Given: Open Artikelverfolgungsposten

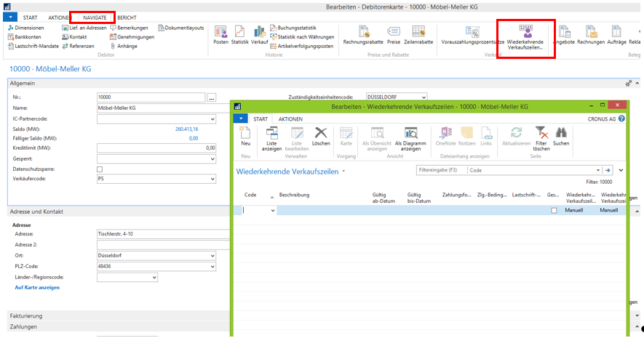Looking at the screenshot, I should [x=301, y=46].
